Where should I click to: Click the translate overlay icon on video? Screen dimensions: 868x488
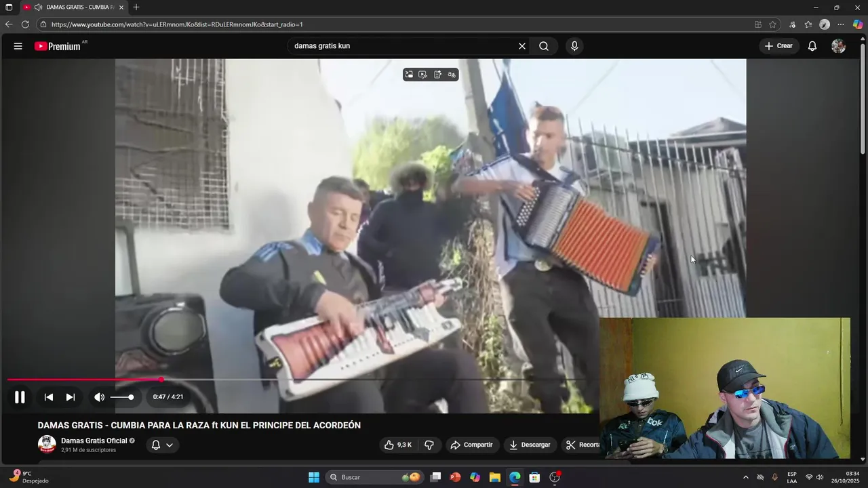pos(452,75)
